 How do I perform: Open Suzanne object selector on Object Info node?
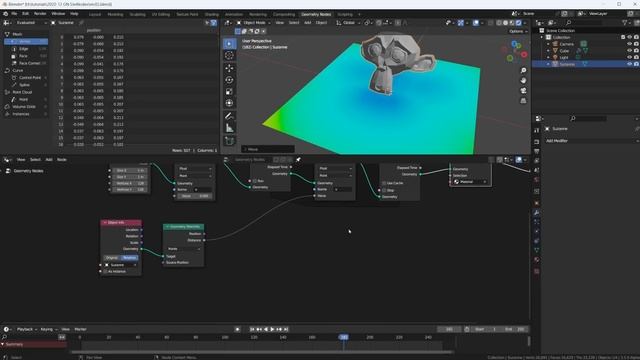[x=120, y=265]
